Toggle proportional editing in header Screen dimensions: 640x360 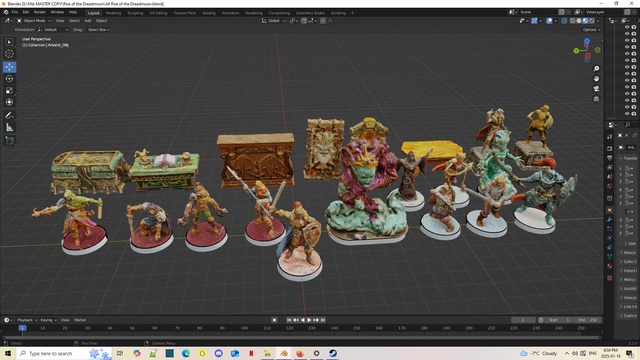[323, 21]
